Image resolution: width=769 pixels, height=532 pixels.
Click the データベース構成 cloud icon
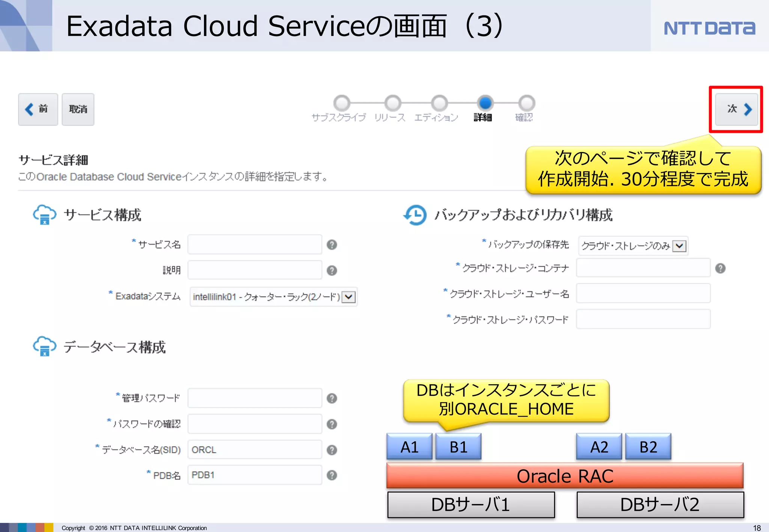point(45,346)
